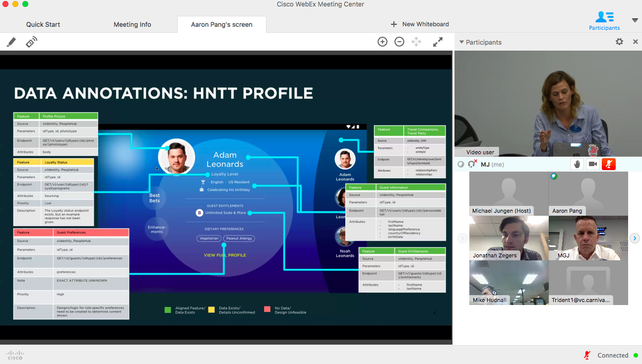Click the Guest Entitlements table header
Image resolution: width=642 pixels, height=364 pixels.
click(402, 251)
